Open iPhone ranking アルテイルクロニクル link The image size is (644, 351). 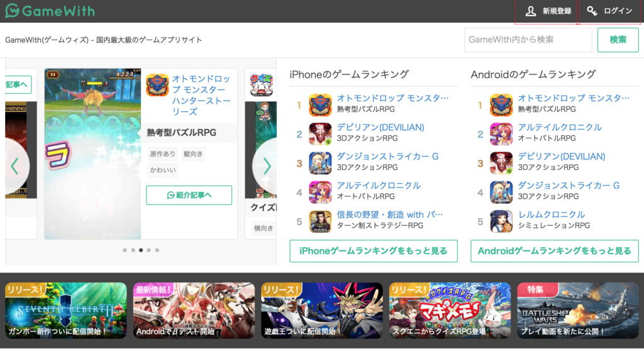(379, 186)
